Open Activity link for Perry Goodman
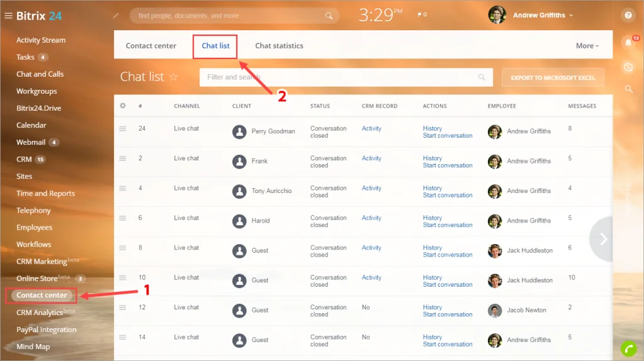Image resolution: width=644 pixels, height=361 pixels. 371,128
